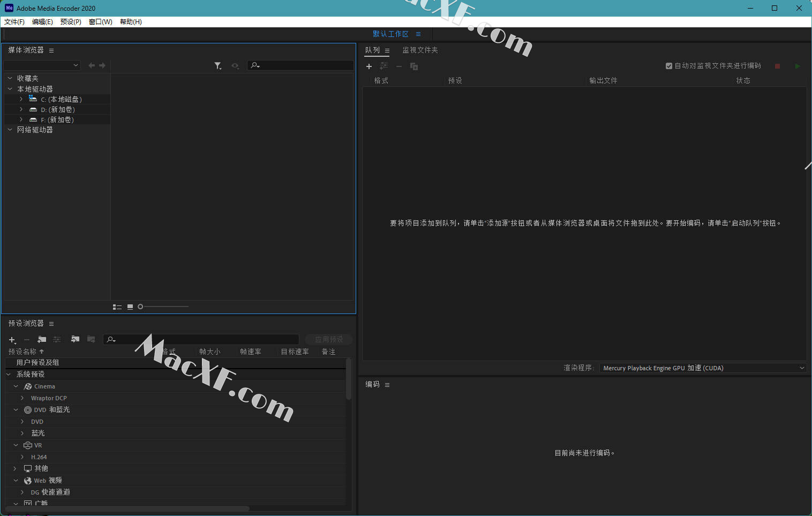The height and width of the screenshot is (516, 812).
Task: Click the 其他 monitor icon
Action: (28, 468)
